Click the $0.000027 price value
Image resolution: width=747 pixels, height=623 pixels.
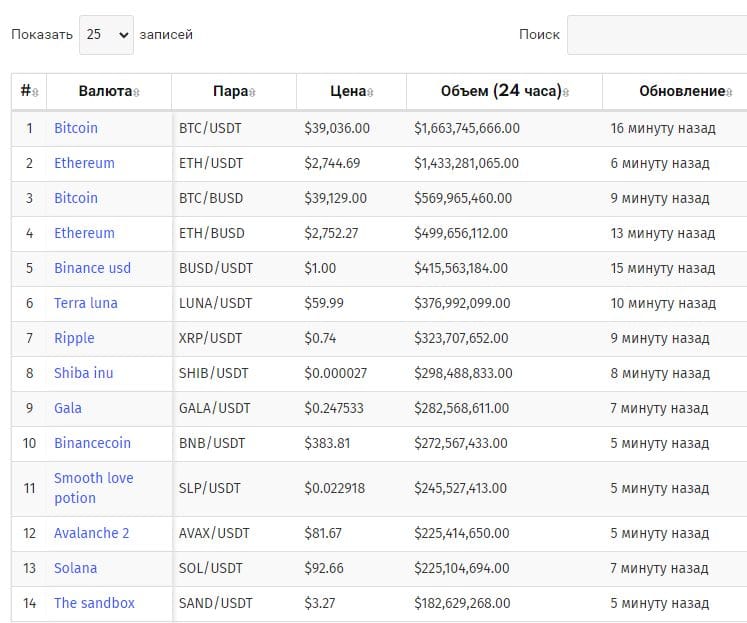click(336, 373)
